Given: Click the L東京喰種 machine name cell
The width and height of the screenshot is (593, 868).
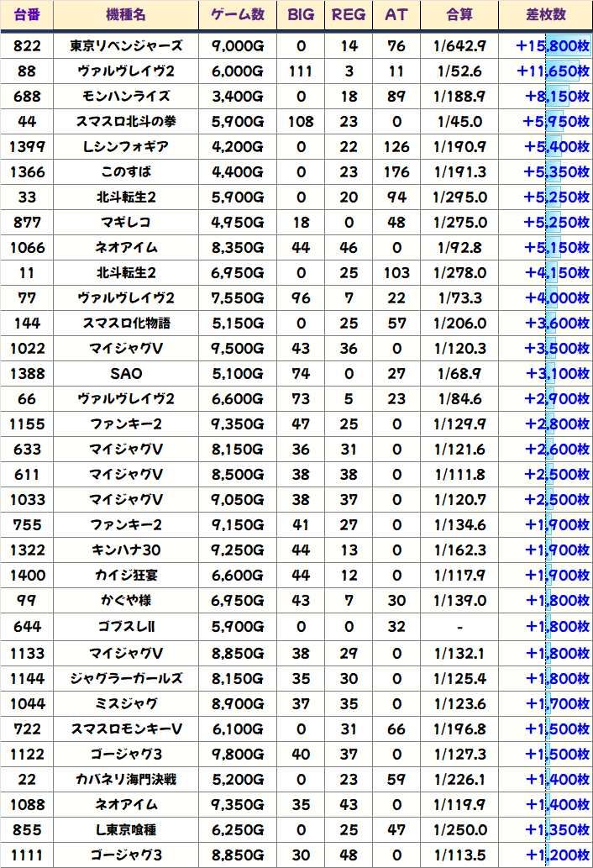Looking at the screenshot, I should coord(126,830).
